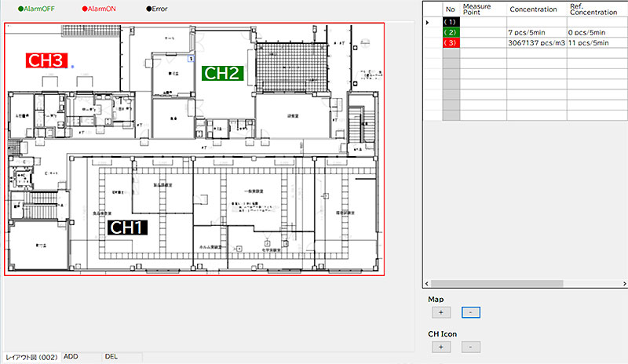Click the red CH3 channel marker
This screenshot has height=364, width=628.
pos(46,60)
